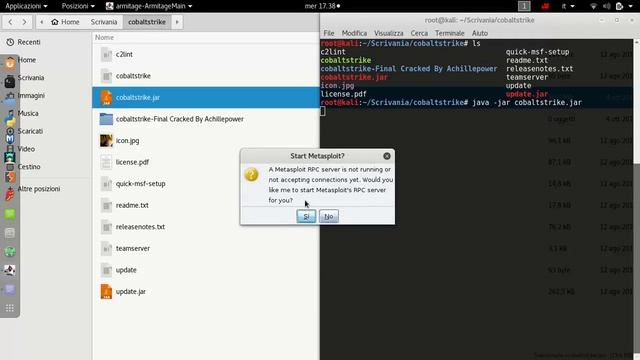Click the red tray icon in top bar
The image size is (640, 360).
tap(545, 6)
